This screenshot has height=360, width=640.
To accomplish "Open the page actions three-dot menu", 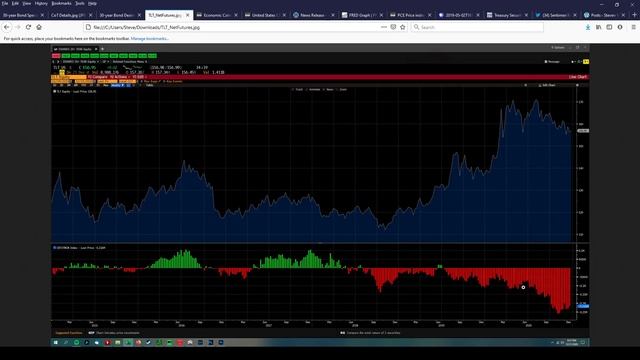I will [x=384, y=27].
